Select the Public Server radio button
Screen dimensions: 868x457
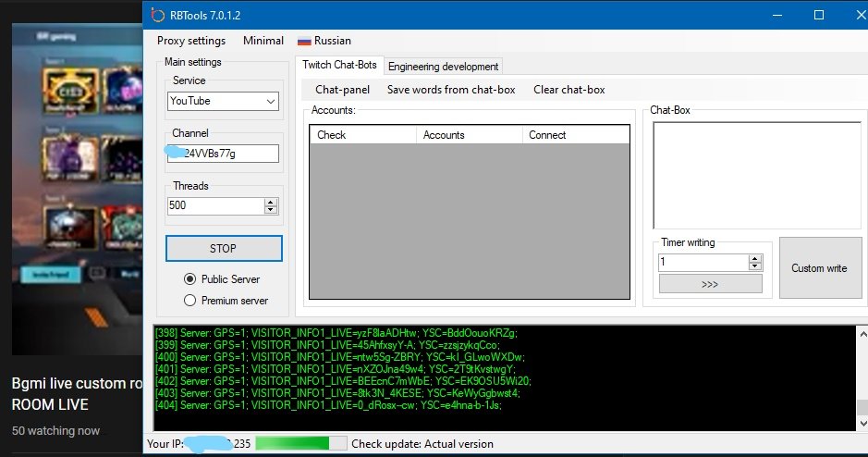tap(190, 279)
